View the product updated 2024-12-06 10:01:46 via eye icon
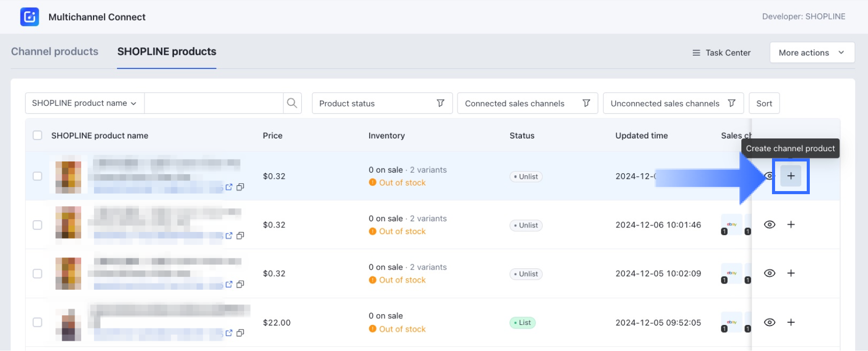Image resolution: width=868 pixels, height=351 pixels. 769,225
